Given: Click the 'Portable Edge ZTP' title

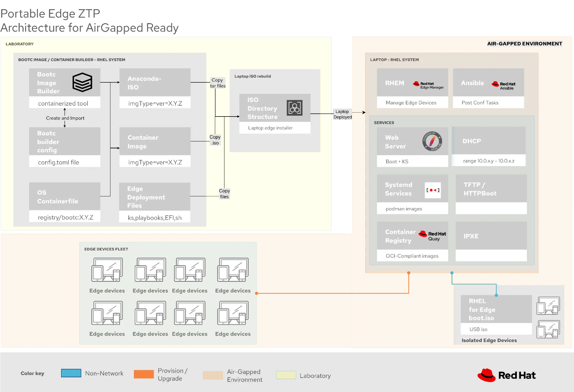Looking at the screenshot, I should point(50,14).
